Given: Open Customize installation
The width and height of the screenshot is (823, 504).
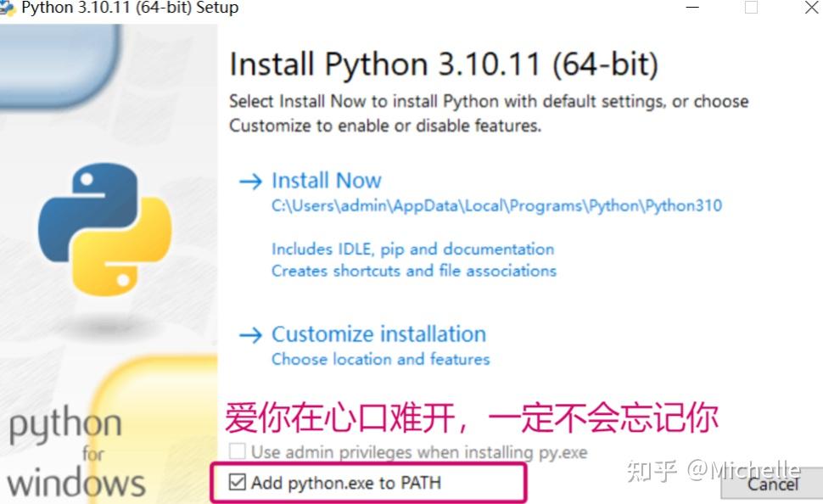Looking at the screenshot, I should 378,334.
